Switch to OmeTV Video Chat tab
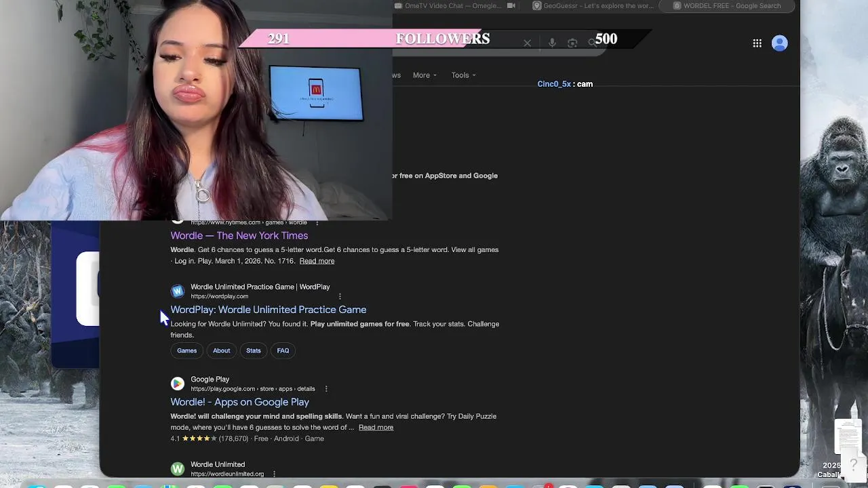Viewport: 868px width, 488px height. (454, 6)
